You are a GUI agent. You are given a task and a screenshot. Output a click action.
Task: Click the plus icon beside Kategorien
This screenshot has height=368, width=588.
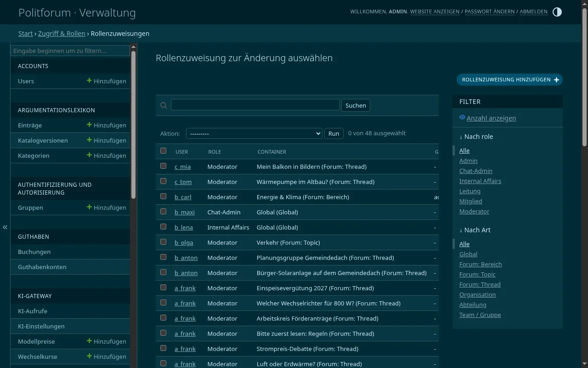tap(89, 155)
